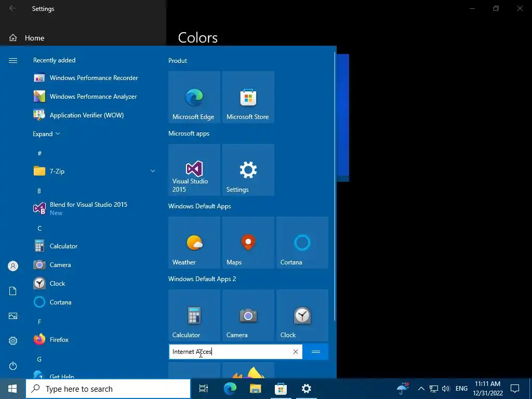Screen dimensions: 532x399
Task: Click the taskbar search box
Action: tap(108, 389)
